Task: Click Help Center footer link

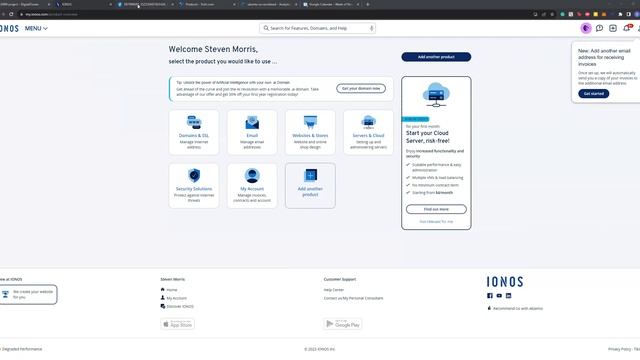Action: 334,290
